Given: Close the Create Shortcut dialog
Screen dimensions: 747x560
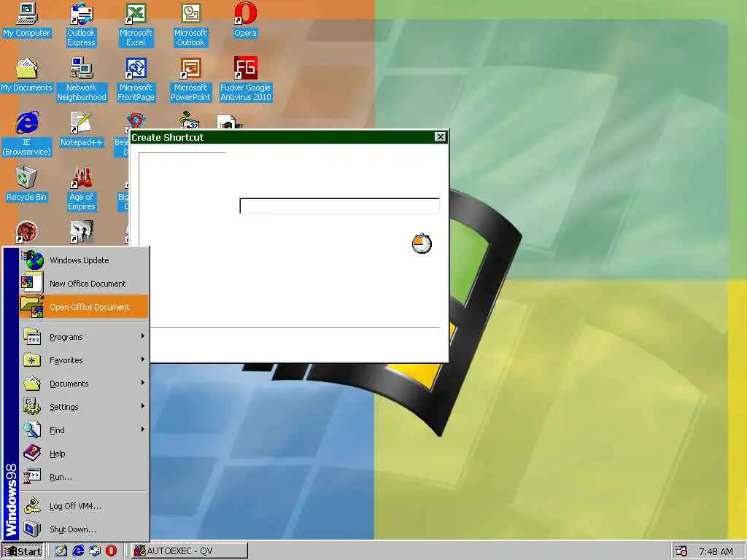Looking at the screenshot, I should 440,137.
